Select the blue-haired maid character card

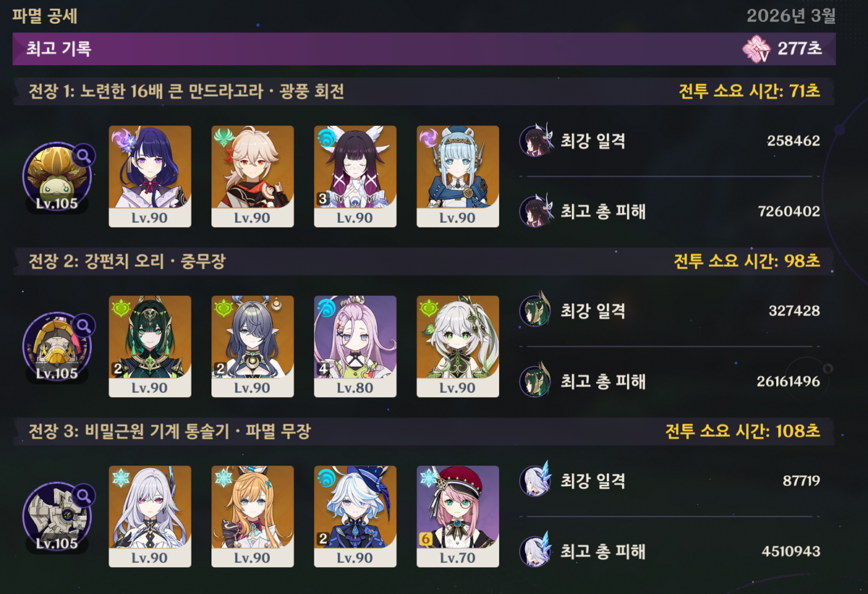(x=458, y=177)
